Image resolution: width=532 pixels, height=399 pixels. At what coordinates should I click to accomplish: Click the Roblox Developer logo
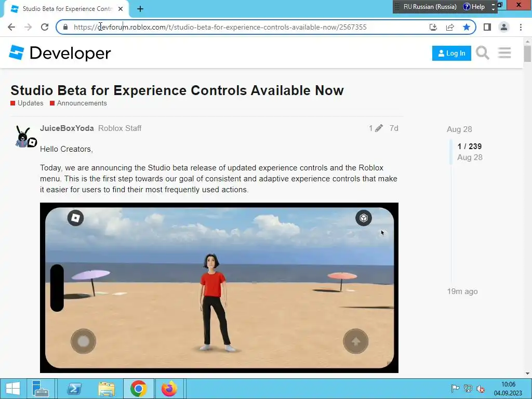coord(60,53)
